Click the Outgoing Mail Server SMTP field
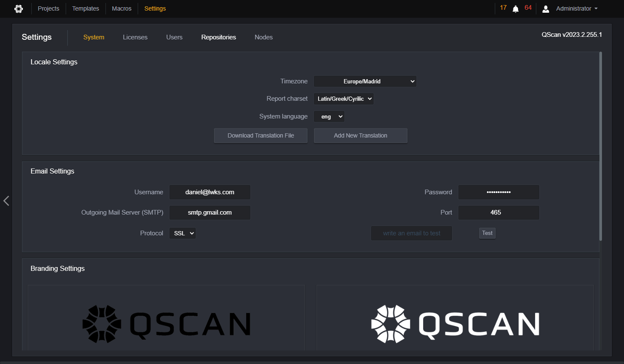 point(210,212)
